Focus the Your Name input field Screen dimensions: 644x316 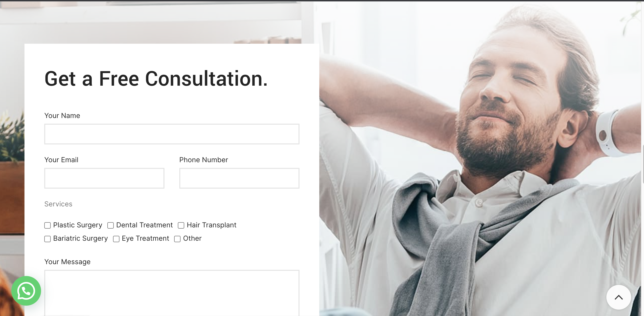(x=172, y=134)
